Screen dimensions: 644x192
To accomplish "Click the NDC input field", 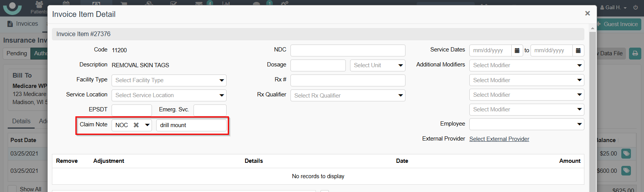I will pyautogui.click(x=347, y=50).
